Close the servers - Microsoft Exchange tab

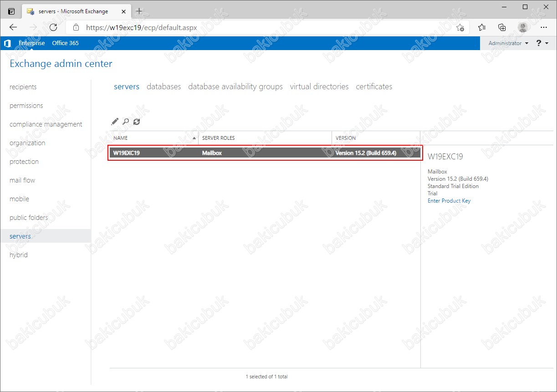point(123,11)
